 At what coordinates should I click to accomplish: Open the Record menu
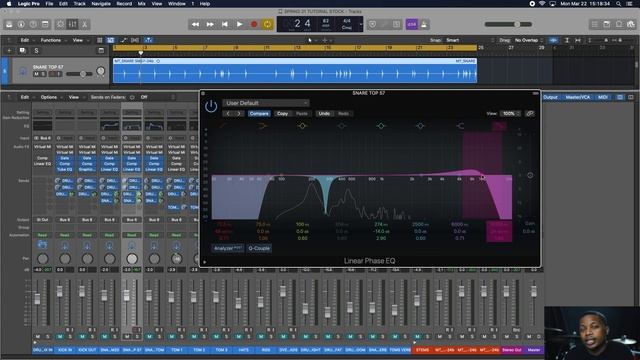124,4
